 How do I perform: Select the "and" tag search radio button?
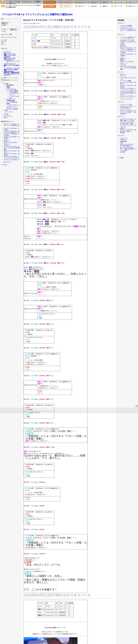tap(5, 29)
